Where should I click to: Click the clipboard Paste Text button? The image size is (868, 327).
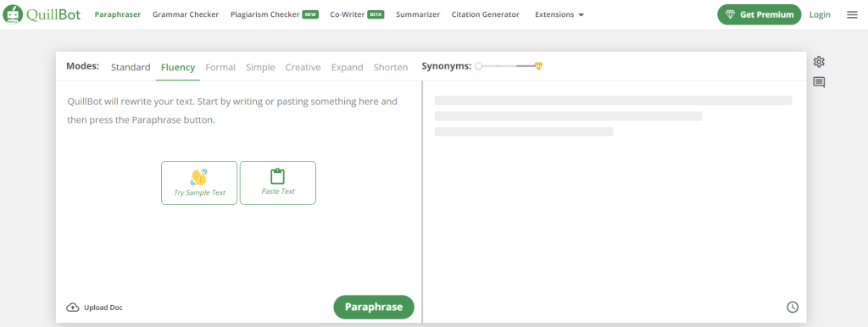pos(278,183)
